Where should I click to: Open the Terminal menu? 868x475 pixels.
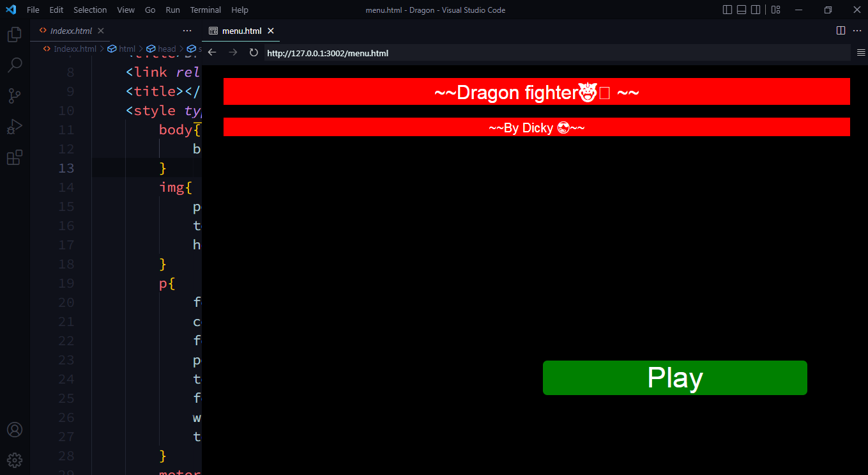(x=206, y=10)
